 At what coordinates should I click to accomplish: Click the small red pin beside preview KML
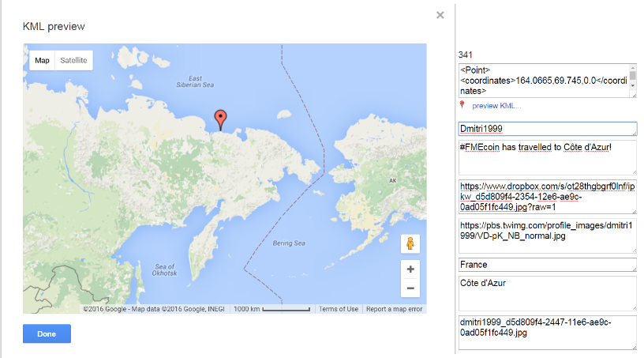point(462,104)
